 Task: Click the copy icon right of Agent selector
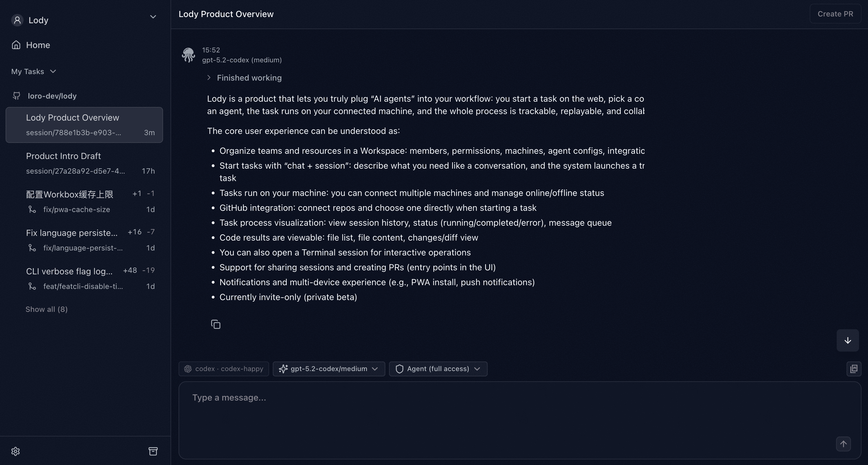(853, 369)
